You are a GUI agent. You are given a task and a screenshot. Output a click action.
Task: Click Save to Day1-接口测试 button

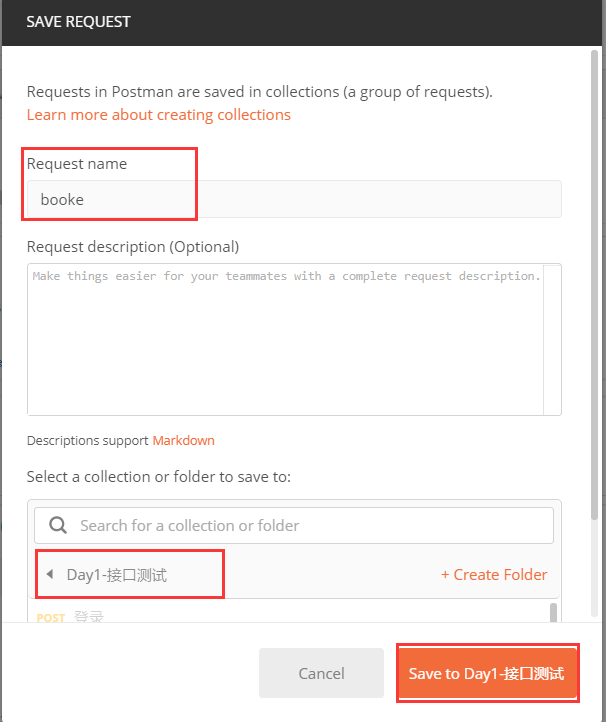486,673
